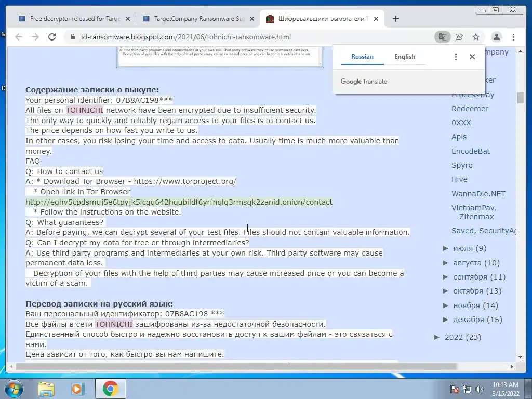Image resolution: width=532 pixels, height=399 pixels.
Task: Click 'Your personal identifier: 07B8AC198***' line
Action: pos(99,100)
